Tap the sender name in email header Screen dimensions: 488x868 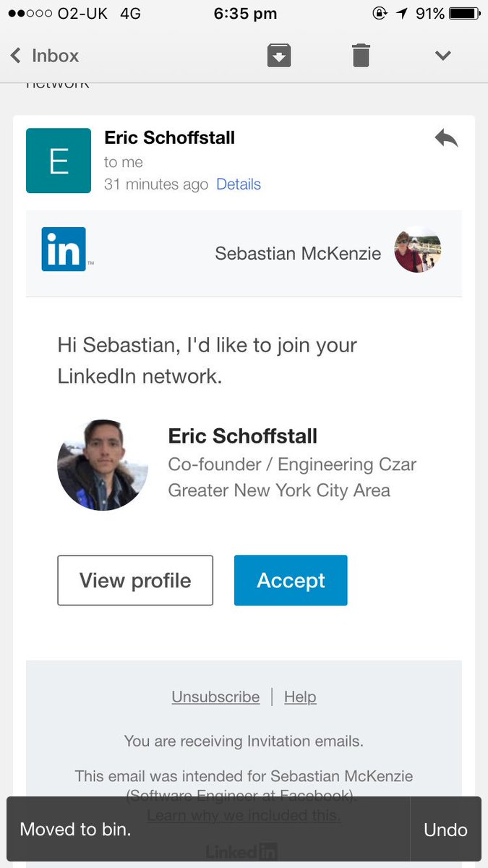click(x=170, y=137)
